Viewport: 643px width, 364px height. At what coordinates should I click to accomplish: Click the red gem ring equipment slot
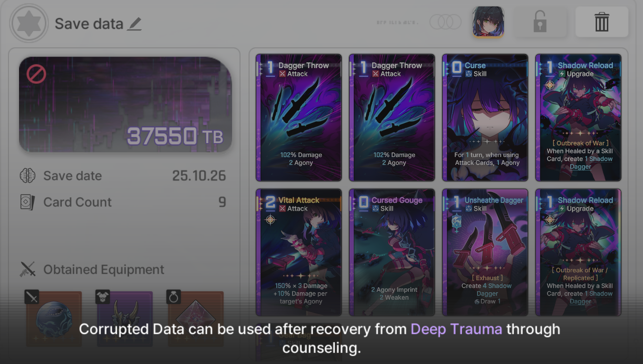(x=196, y=319)
